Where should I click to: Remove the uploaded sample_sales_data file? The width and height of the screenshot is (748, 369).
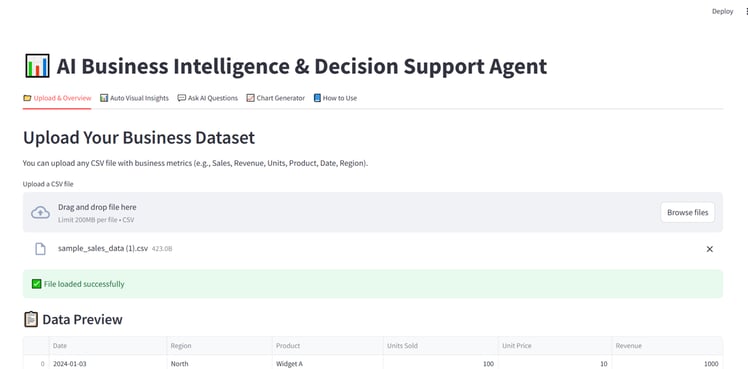[709, 249]
